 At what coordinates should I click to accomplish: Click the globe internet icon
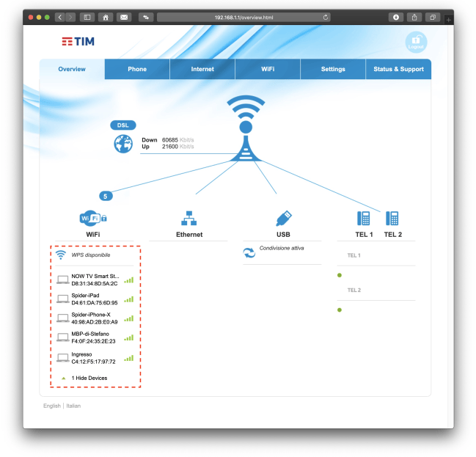pyautogui.click(x=123, y=144)
